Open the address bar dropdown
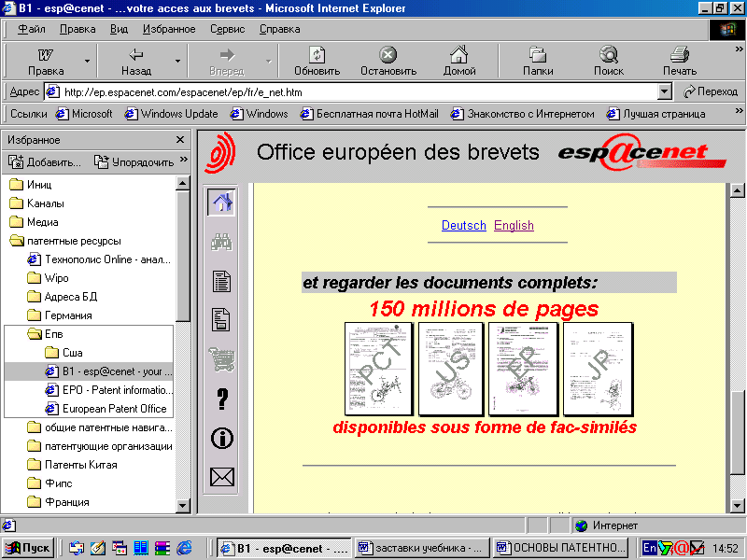The image size is (747, 560). pos(664,91)
